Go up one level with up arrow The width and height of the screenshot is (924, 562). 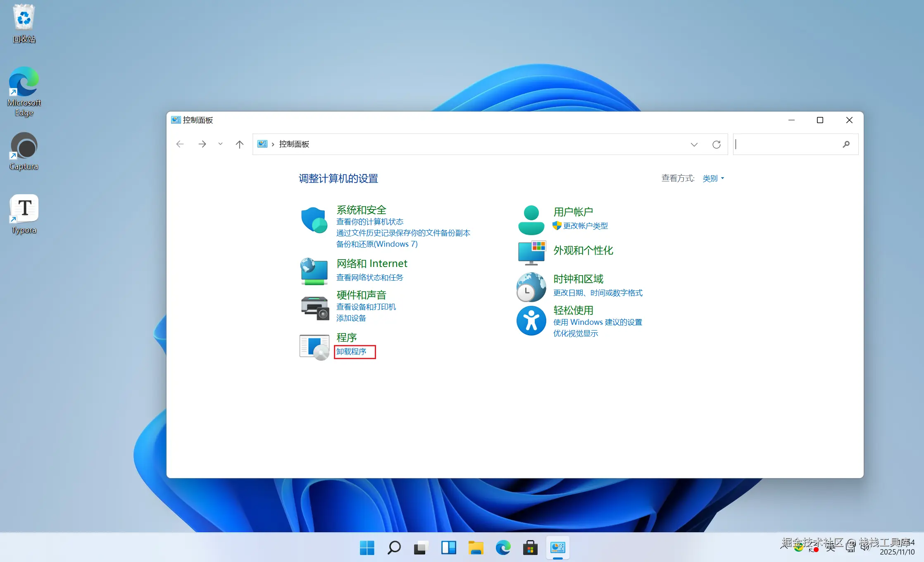(239, 144)
